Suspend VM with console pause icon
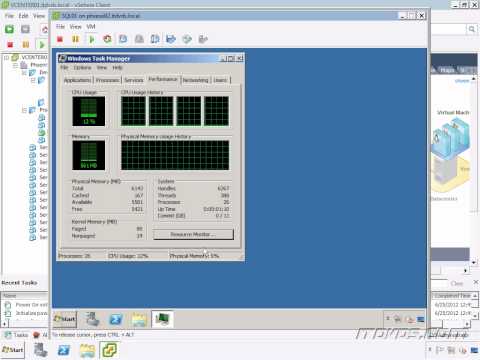Image resolution: width=480 pixels, height=360 pixels. point(76,39)
